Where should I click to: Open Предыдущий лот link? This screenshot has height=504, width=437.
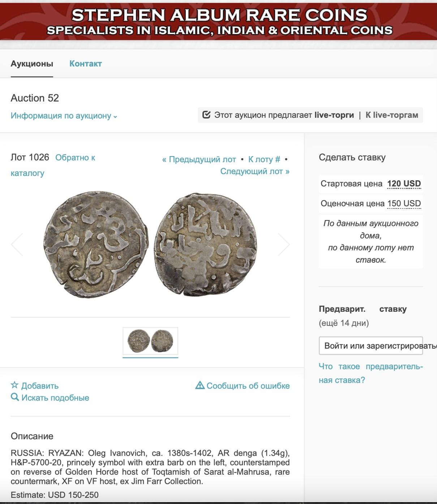[x=199, y=159]
